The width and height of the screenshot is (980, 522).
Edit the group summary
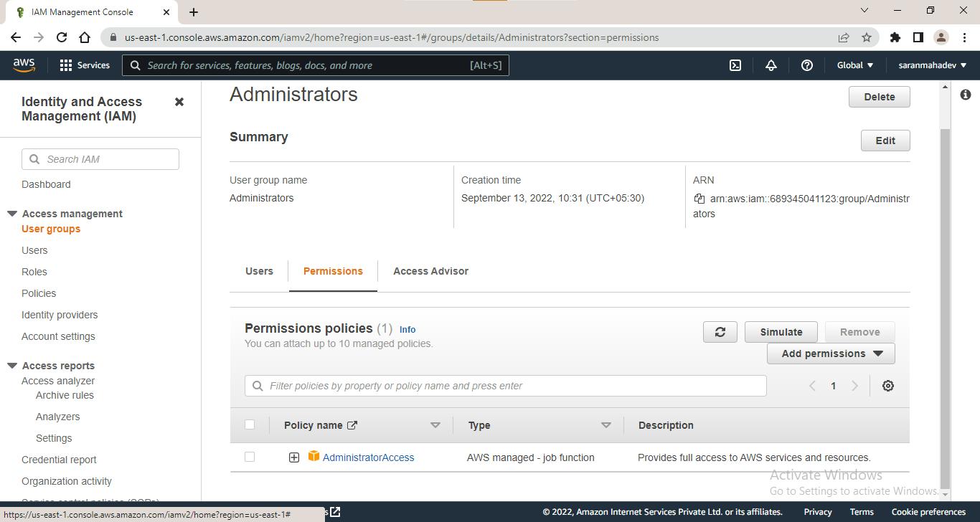(x=885, y=141)
